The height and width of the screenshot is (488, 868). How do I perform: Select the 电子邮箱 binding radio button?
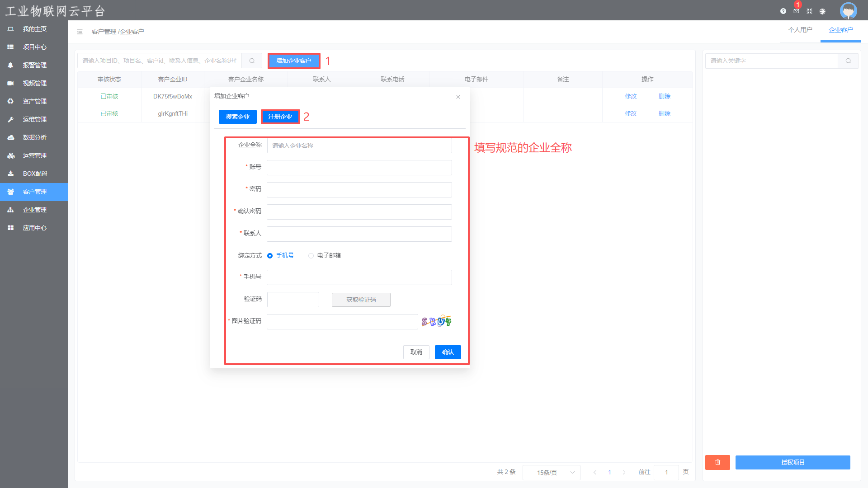(311, 256)
